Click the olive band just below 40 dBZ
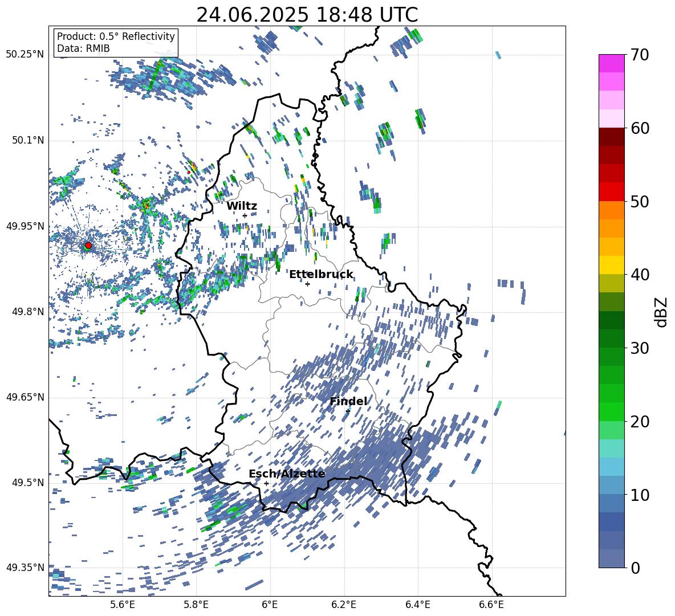Viewport: 675px width, 616px height. point(611,283)
